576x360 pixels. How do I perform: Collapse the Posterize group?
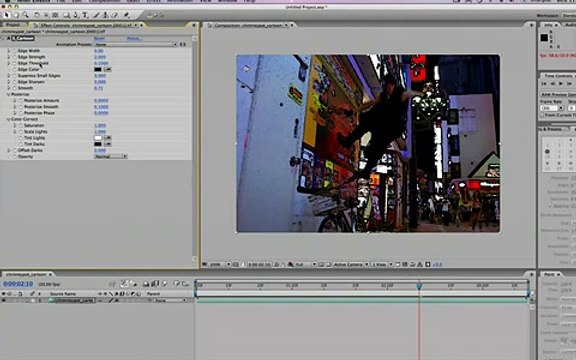click(x=9, y=94)
